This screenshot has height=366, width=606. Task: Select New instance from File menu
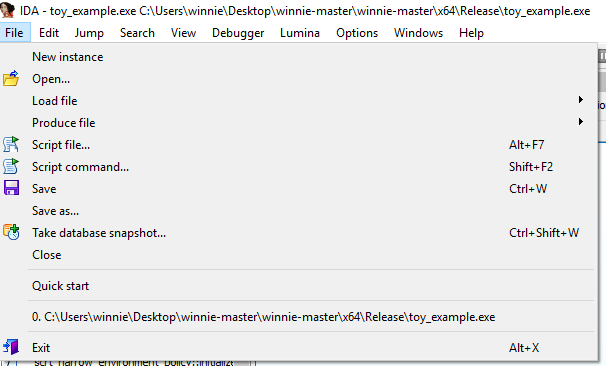coord(67,57)
